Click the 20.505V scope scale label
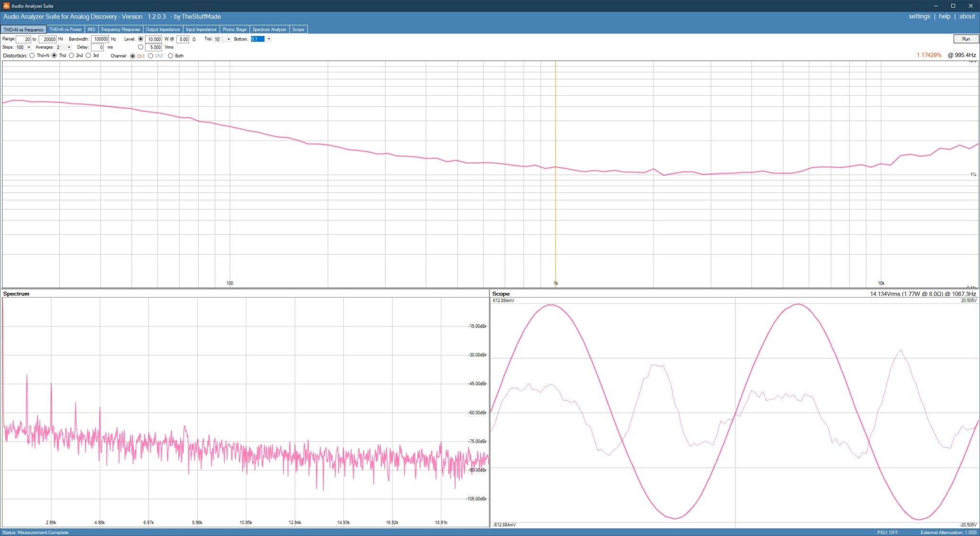The image size is (980, 536). pyautogui.click(x=969, y=301)
